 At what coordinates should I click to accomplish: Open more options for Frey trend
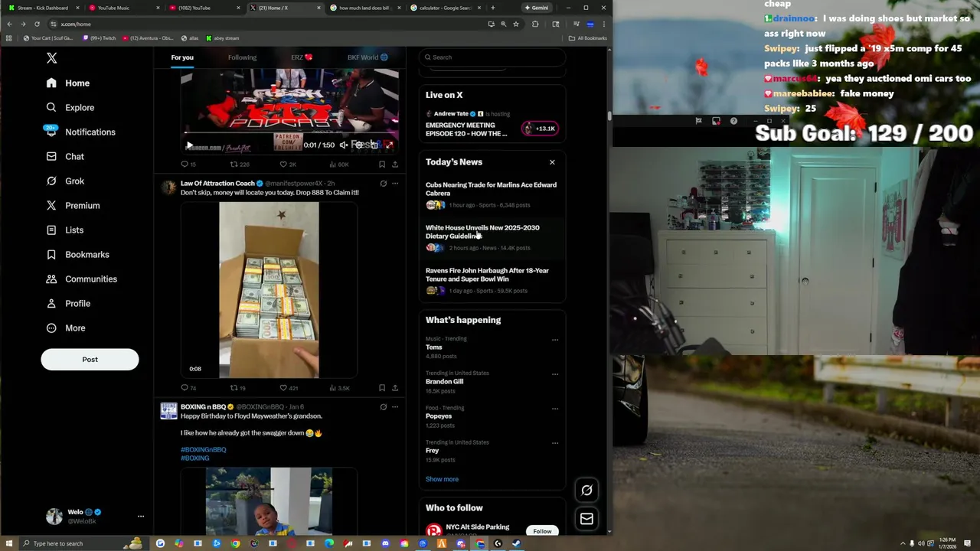click(555, 443)
